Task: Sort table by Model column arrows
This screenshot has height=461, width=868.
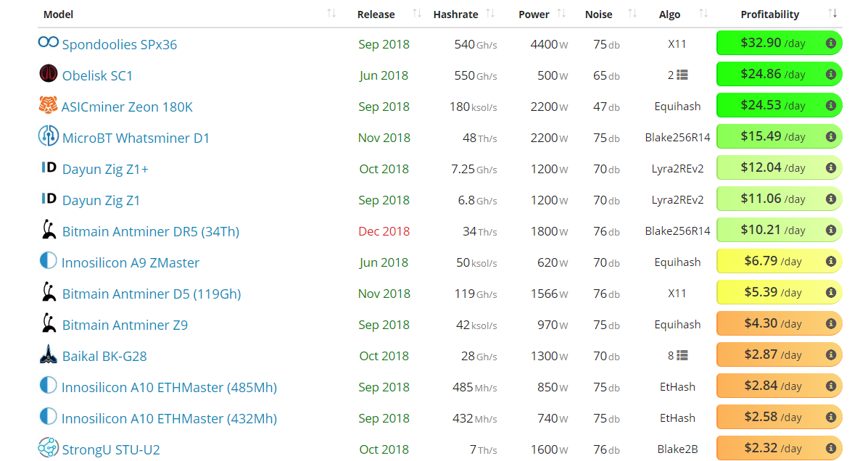Action: coord(331,13)
